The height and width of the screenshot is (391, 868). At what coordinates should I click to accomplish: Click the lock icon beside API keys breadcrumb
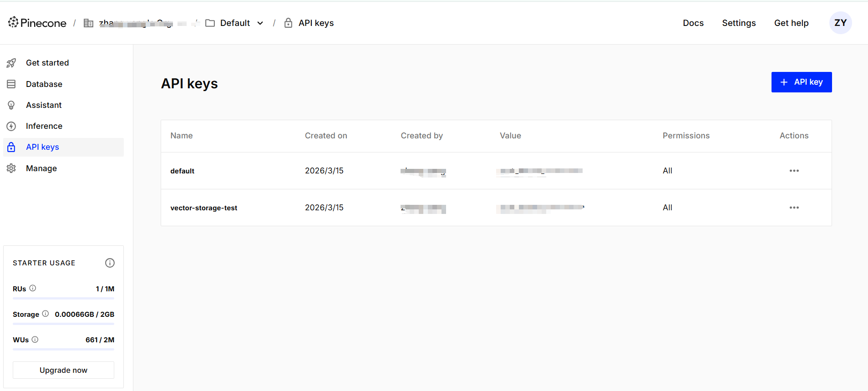[x=288, y=23]
